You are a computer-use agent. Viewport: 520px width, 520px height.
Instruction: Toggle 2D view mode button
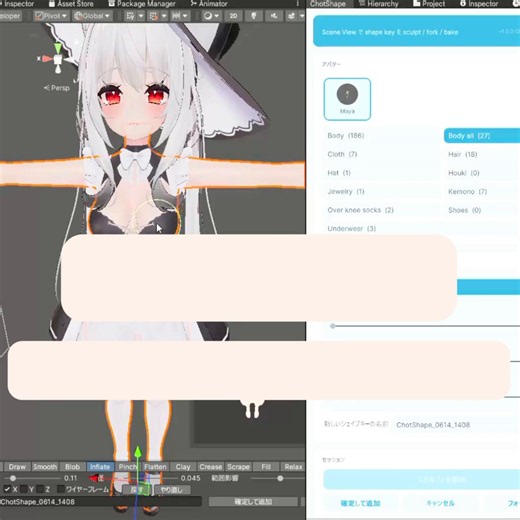click(233, 16)
